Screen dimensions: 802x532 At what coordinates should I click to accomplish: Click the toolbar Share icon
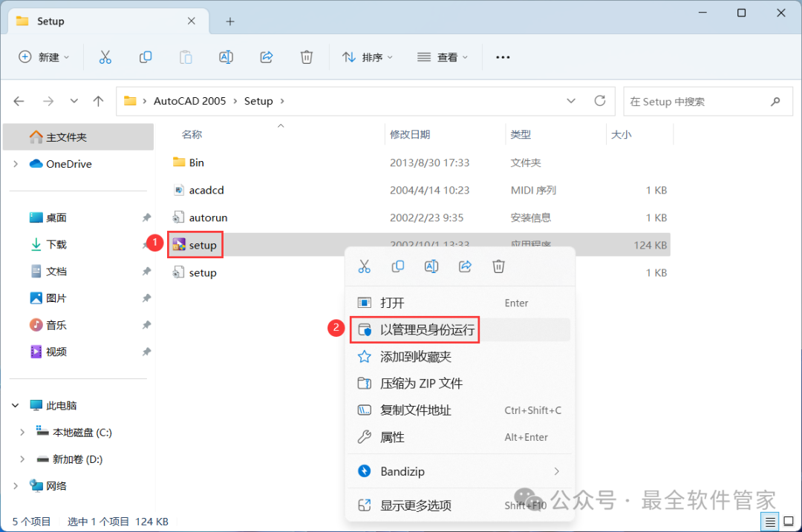pos(267,57)
